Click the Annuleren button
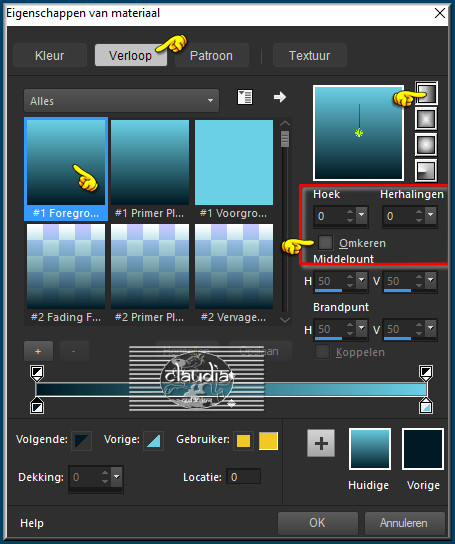The height and width of the screenshot is (544, 455). (x=404, y=523)
